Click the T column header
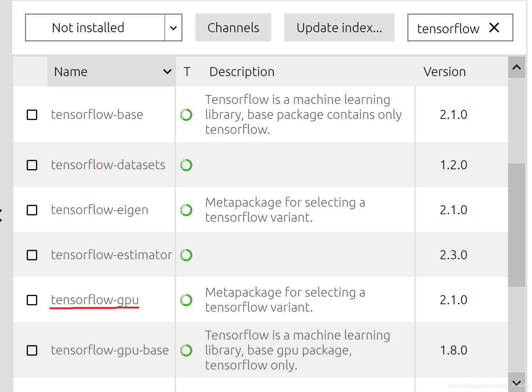The height and width of the screenshot is (392, 532). (187, 71)
